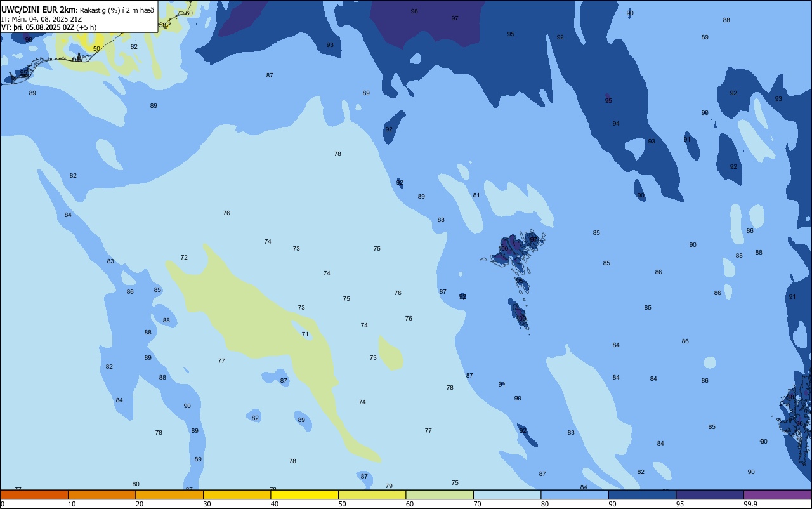Image resolution: width=812 pixels, height=509 pixels.
Task: Click the humidity value 97 near the top
Action: point(455,18)
